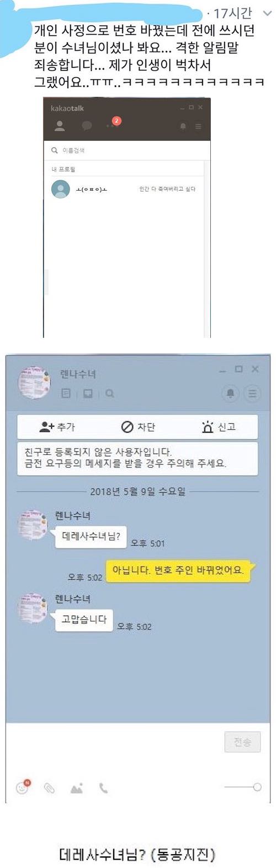Image resolution: width=276 pixels, height=868 pixels.
Task: Open the hamburger menu in friends list
Action: [x=199, y=127]
